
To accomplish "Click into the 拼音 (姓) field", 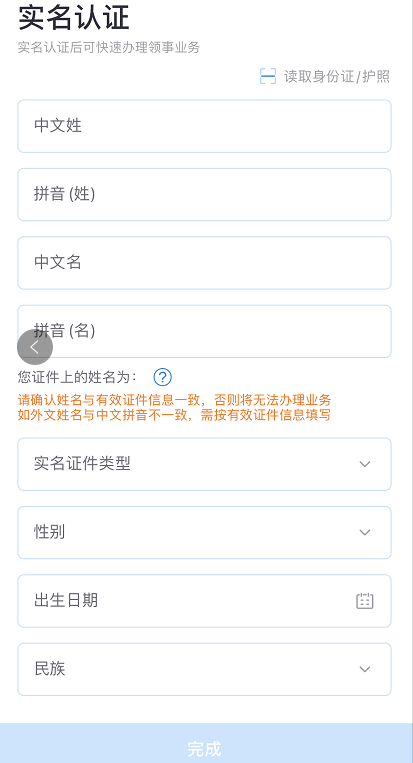I will tap(204, 195).
